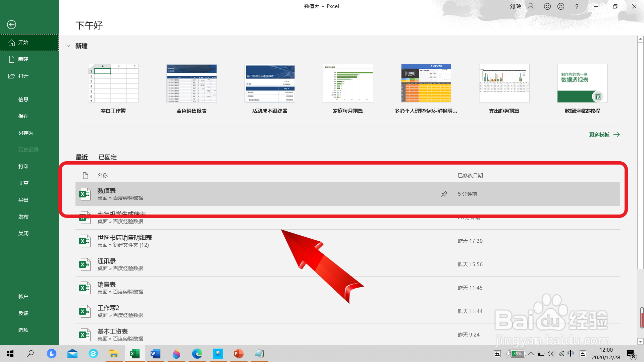Open File Explorer from the taskbar
644x362 pixels.
point(114,354)
